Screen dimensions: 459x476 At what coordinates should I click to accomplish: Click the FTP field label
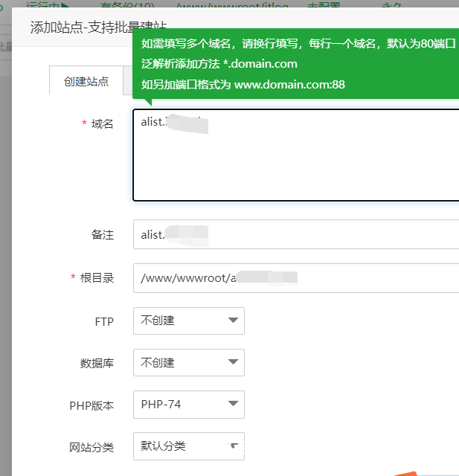104,321
